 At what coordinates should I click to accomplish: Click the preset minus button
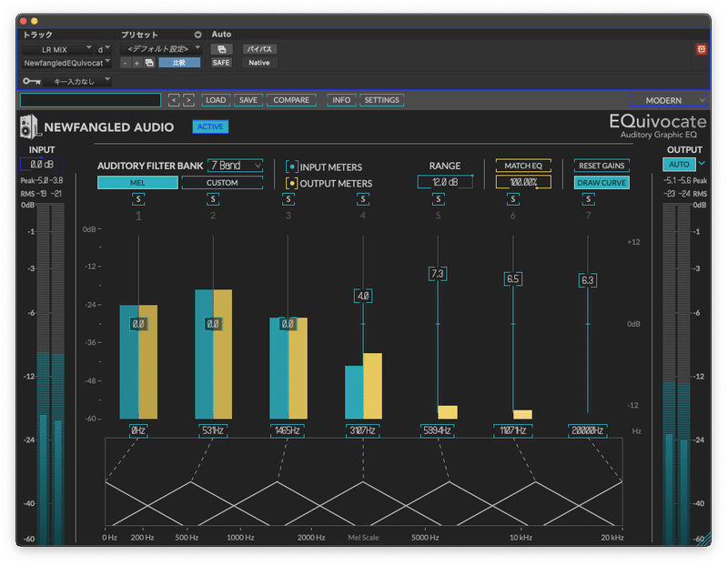coord(126,63)
